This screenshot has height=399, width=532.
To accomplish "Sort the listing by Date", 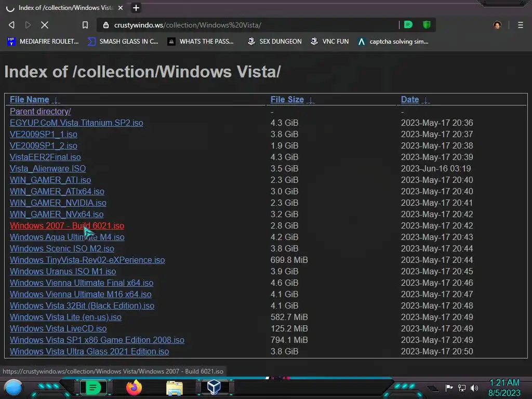I will [410, 99].
